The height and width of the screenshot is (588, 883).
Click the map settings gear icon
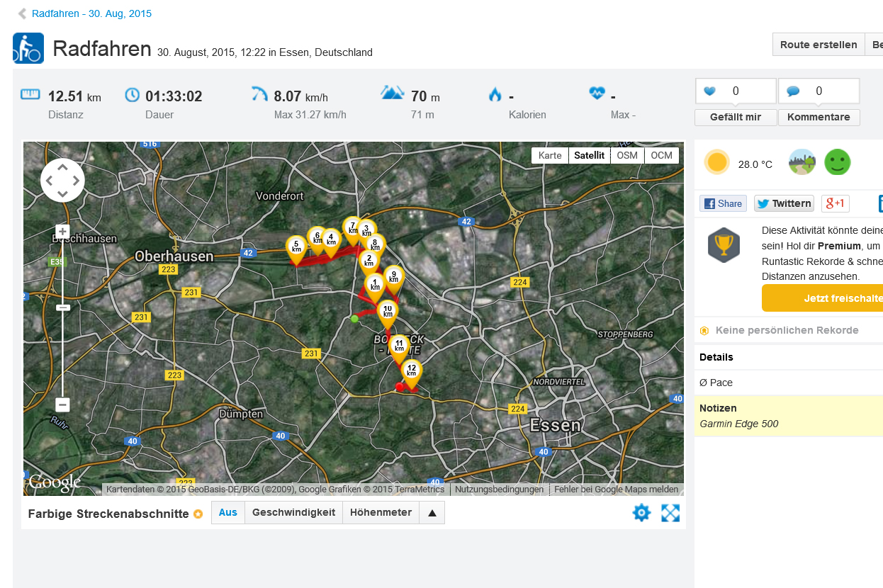[641, 513]
